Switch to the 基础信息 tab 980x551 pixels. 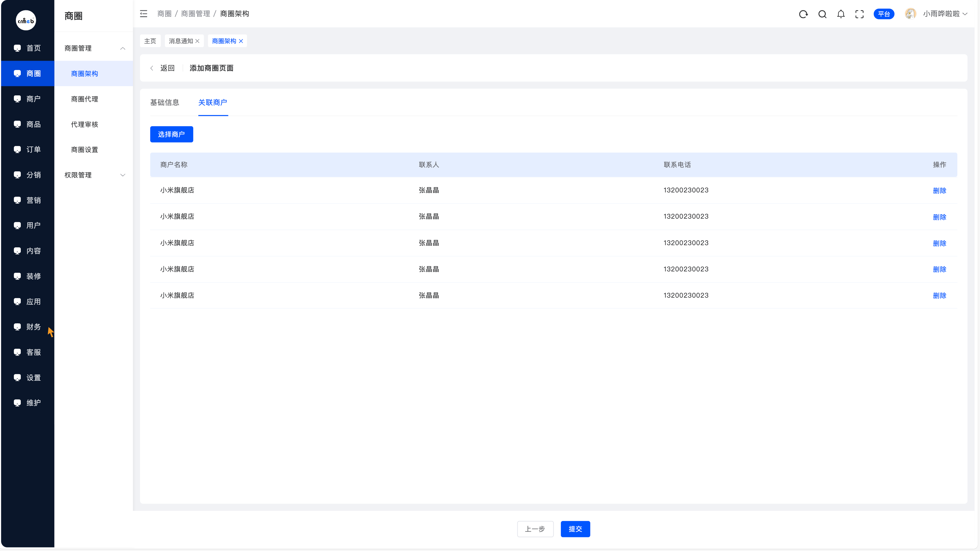pyautogui.click(x=164, y=102)
